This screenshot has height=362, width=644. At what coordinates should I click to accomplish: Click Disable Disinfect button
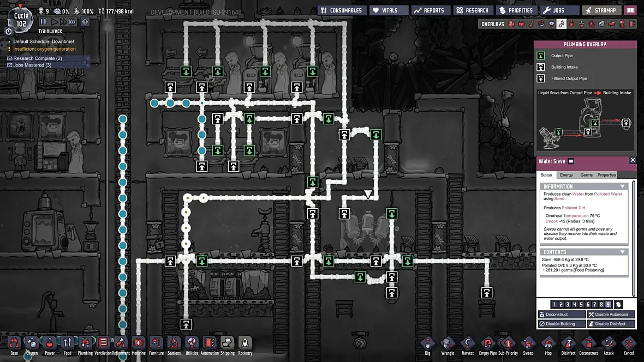point(611,324)
